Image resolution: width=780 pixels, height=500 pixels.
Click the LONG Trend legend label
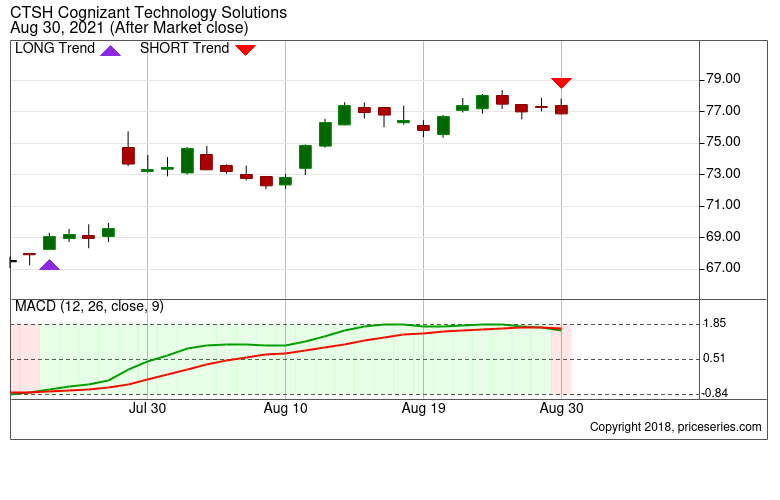point(55,48)
